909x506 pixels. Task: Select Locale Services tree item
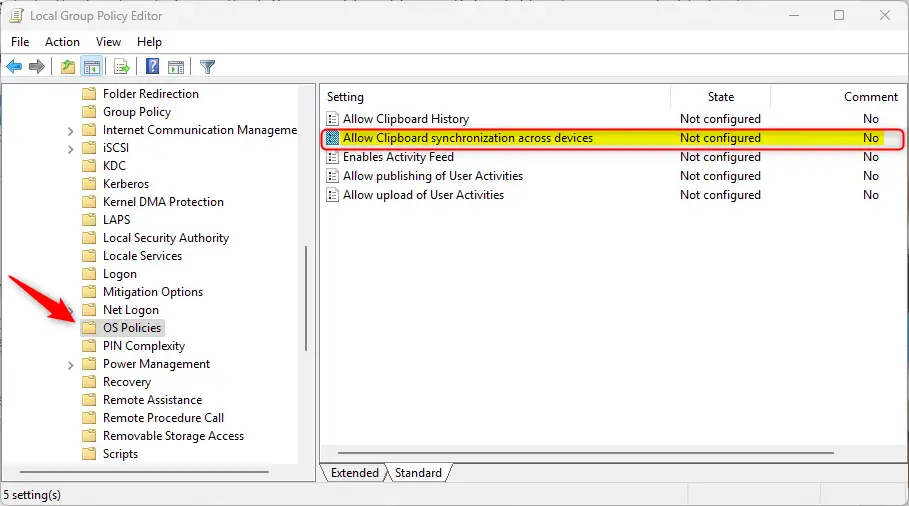point(142,256)
